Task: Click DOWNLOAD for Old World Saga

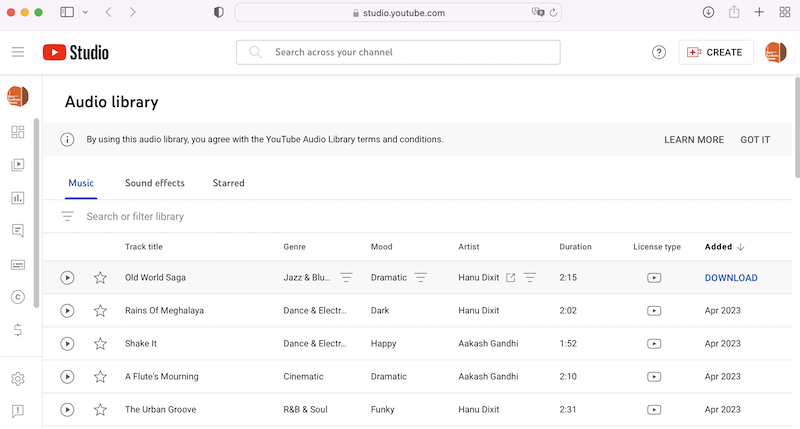Action: [730, 278]
